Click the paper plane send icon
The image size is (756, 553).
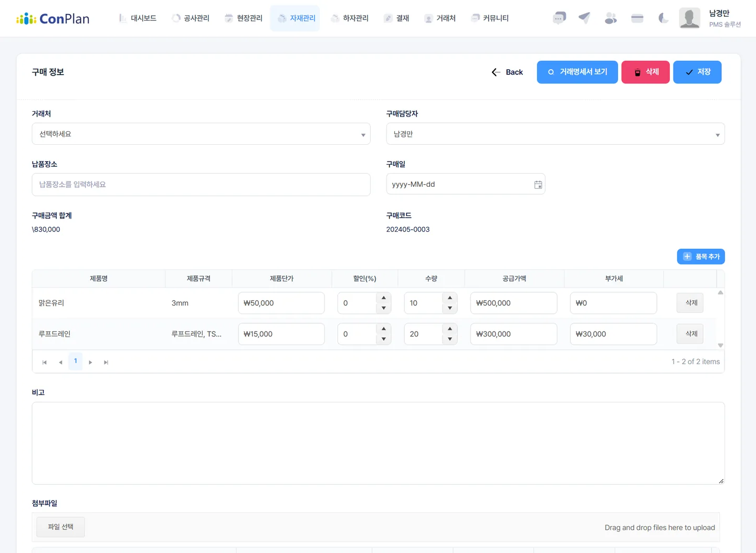[584, 18]
